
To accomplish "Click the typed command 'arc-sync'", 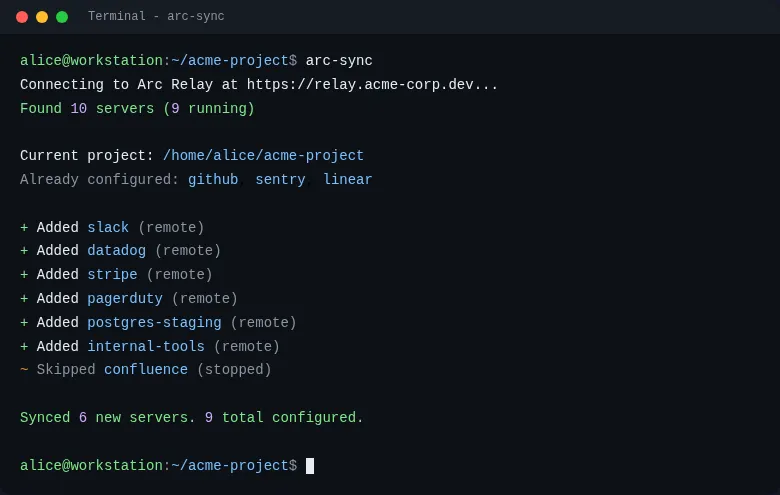I will coord(339,61).
